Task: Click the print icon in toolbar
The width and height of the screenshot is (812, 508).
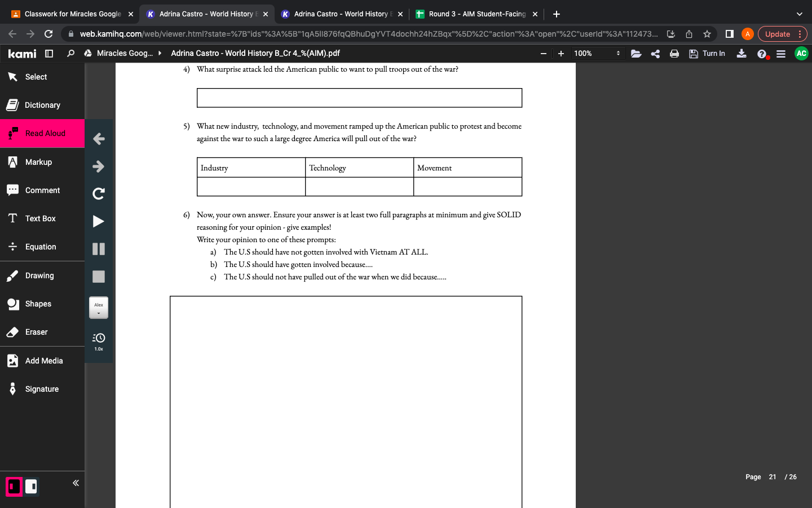Action: pos(674,54)
